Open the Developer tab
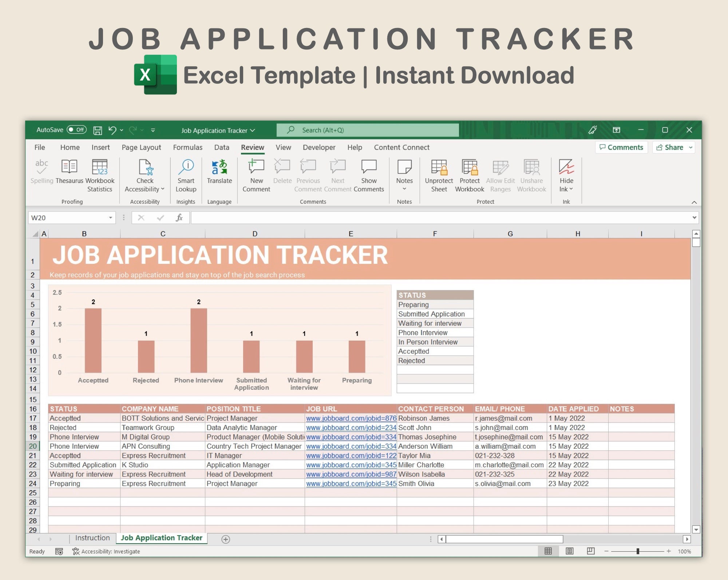The width and height of the screenshot is (728, 580). pyautogui.click(x=319, y=147)
